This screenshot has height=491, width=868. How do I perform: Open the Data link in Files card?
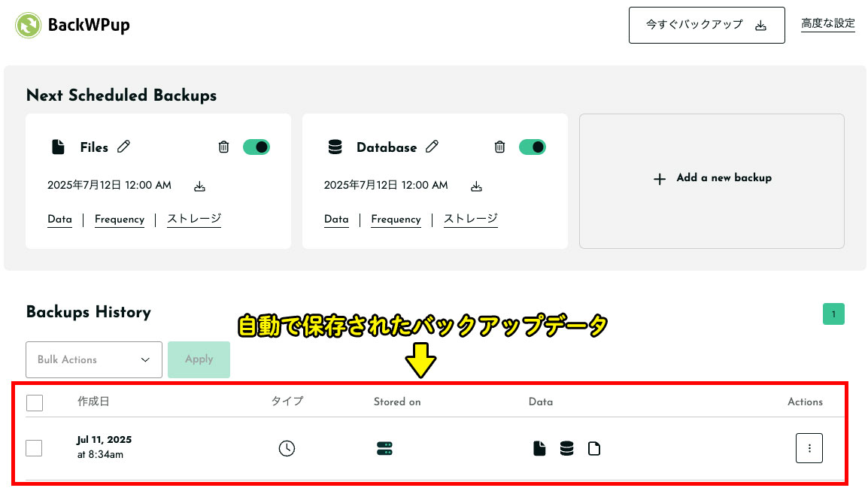pos(59,220)
